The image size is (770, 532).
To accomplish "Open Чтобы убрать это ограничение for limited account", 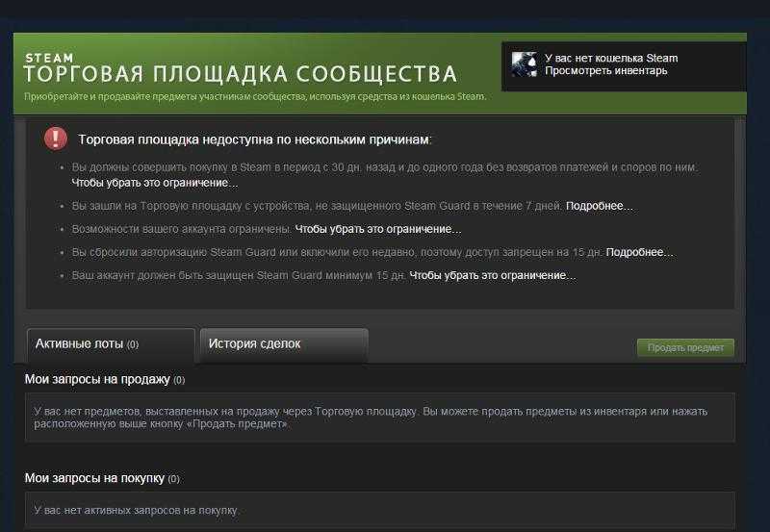I will (378, 229).
